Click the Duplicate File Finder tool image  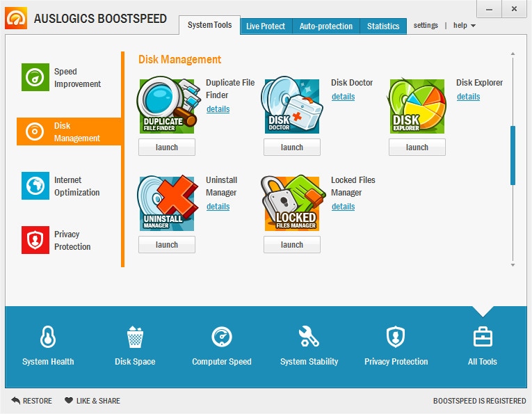click(x=167, y=105)
